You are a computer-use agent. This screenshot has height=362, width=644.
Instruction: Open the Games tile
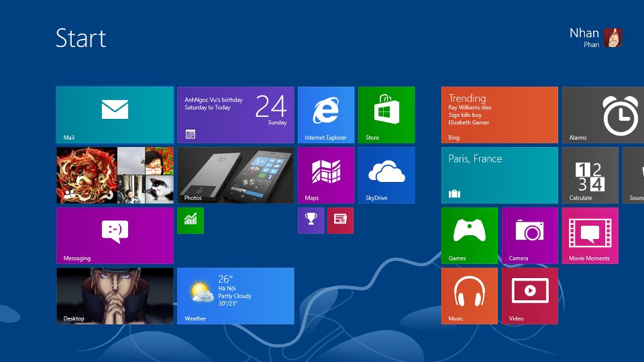pos(470,236)
